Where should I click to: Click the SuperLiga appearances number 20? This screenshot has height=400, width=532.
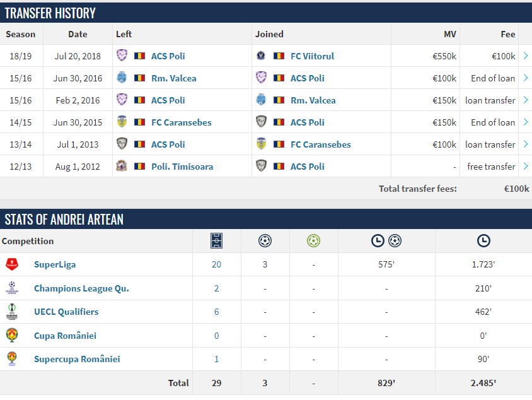pos(216,264)
